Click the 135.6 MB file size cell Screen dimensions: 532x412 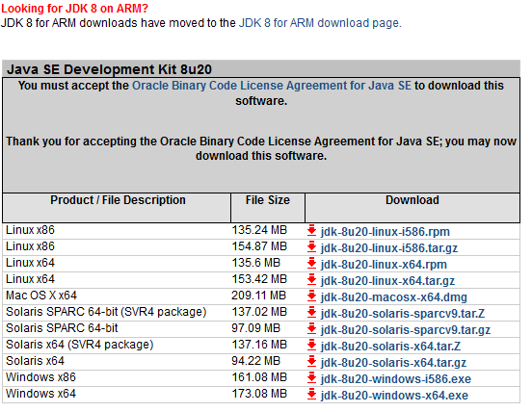click(x=268, y=263)
